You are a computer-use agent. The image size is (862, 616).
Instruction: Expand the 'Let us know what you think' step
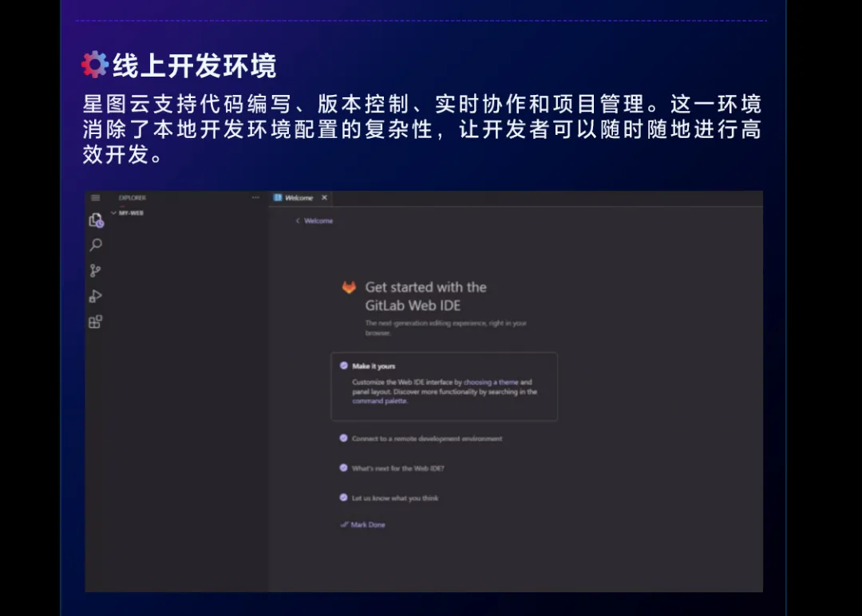[x=395, y=498]
